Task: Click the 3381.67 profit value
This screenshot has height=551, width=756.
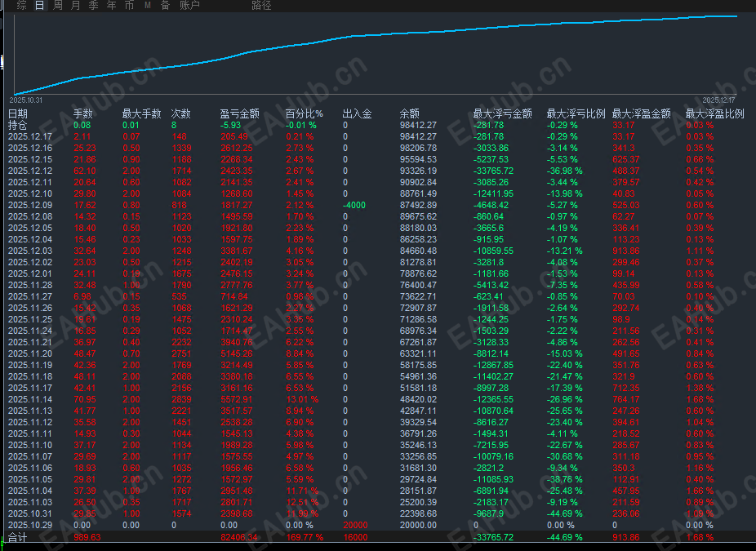Action: 236,251
